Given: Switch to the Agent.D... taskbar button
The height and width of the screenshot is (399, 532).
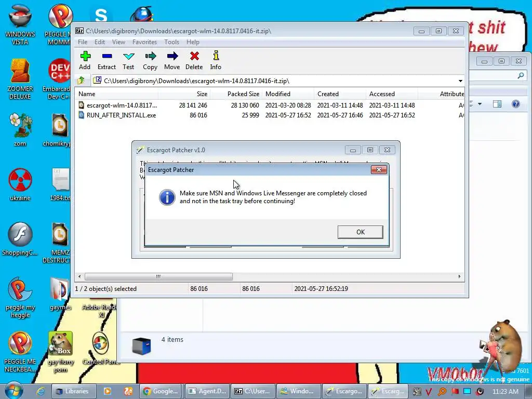Looking at the screenshot, I should tap(207, 391).
